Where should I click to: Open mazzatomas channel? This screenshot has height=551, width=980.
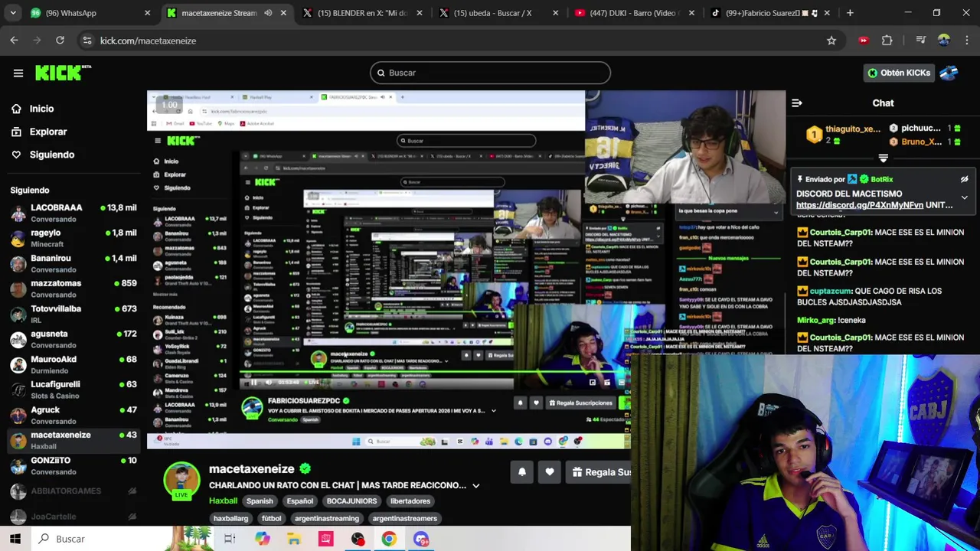[x=73, y=289]
